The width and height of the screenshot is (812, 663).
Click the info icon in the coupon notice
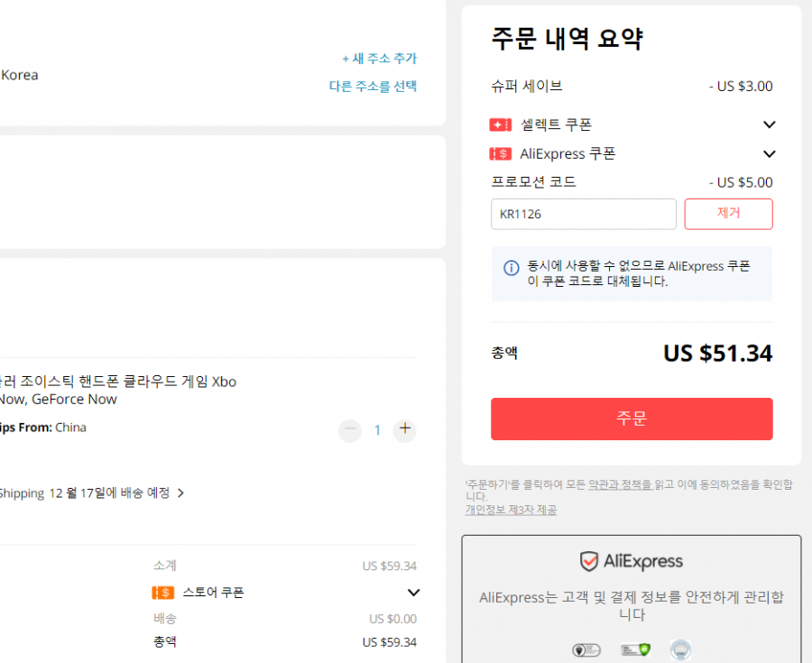(512, 268)
